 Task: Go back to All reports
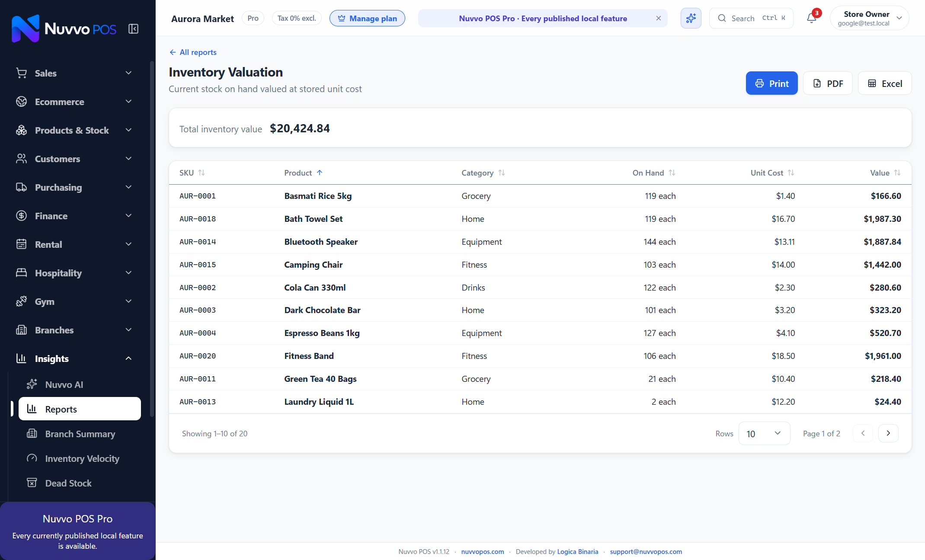pos(193,52)
